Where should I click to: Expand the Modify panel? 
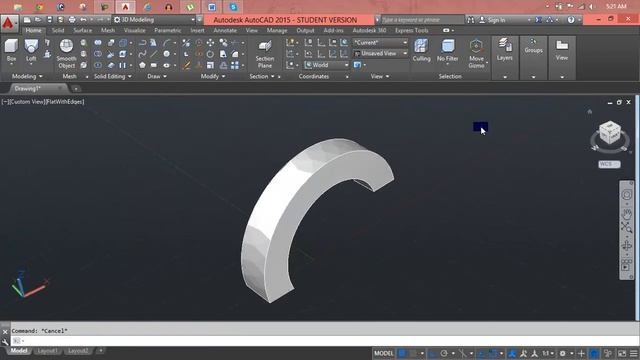click(213, 76)
